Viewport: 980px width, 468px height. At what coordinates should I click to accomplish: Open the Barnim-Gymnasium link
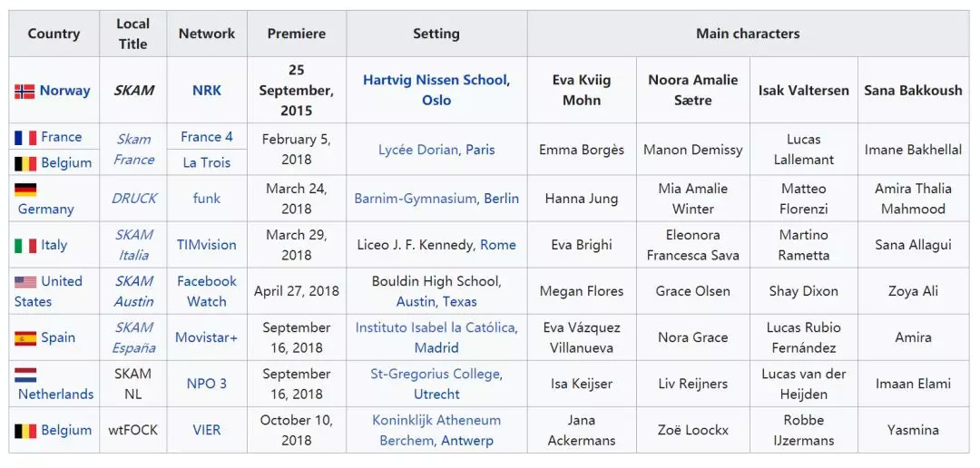(x=415, y=199)
